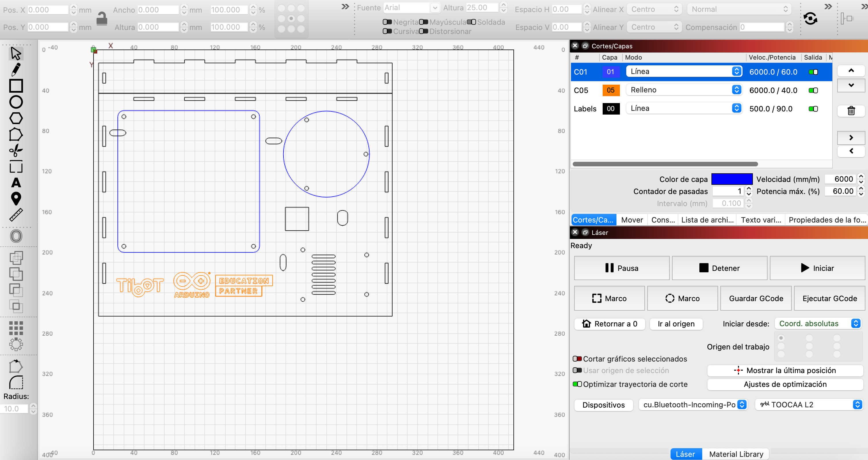The height and width of the screenshot is (460, 868).
Task: Click the orange 05 layer color chip
Action: pyautogui.click(x=611, y=90)
